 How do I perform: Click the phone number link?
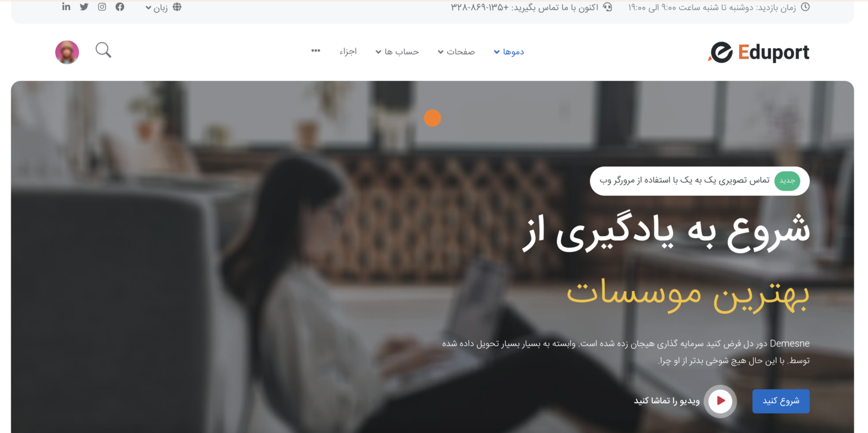pyautogui.click(x=480, y=7)
